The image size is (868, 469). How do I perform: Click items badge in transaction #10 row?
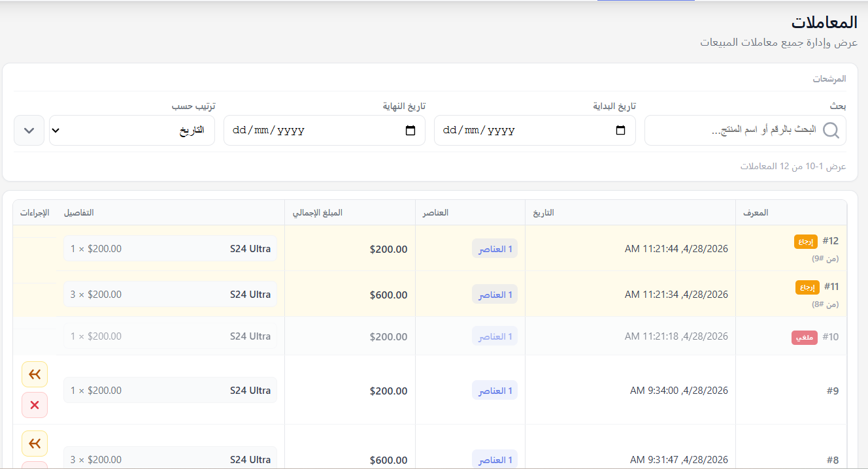pyautogui.click(x=495, y=336)
